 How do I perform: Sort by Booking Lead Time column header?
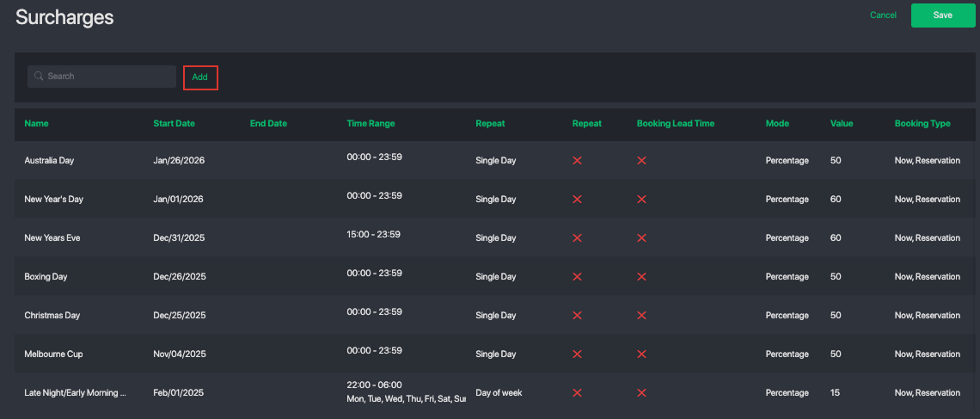click(x=676, y=124)
